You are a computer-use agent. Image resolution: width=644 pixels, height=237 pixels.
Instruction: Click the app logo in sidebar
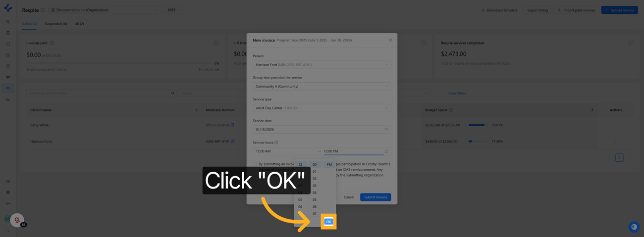(x=8, y=8)
